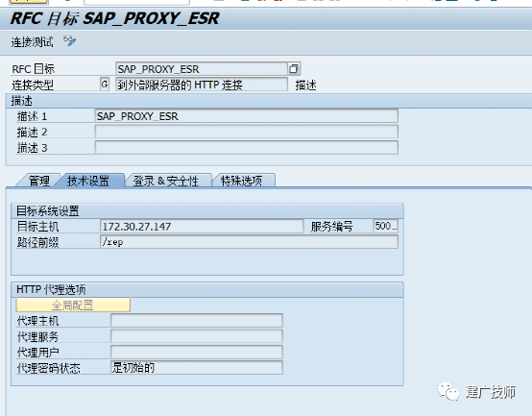Click the 目标系统设置 group header
The height and width of the screenshot is (416, 532).
pos(207,211)
